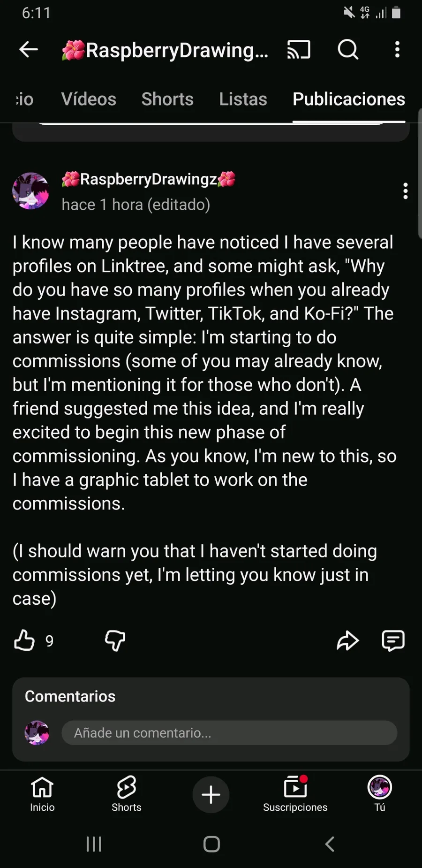Tap RaspberryDrawingz post author avatar
422x868 pixels.
click(x=30, y=191)
